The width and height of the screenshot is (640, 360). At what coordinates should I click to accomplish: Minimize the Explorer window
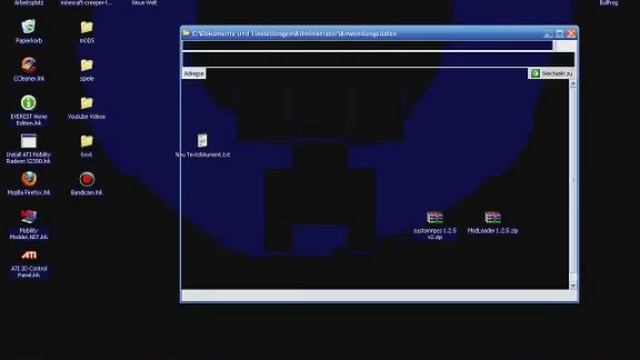548,33
